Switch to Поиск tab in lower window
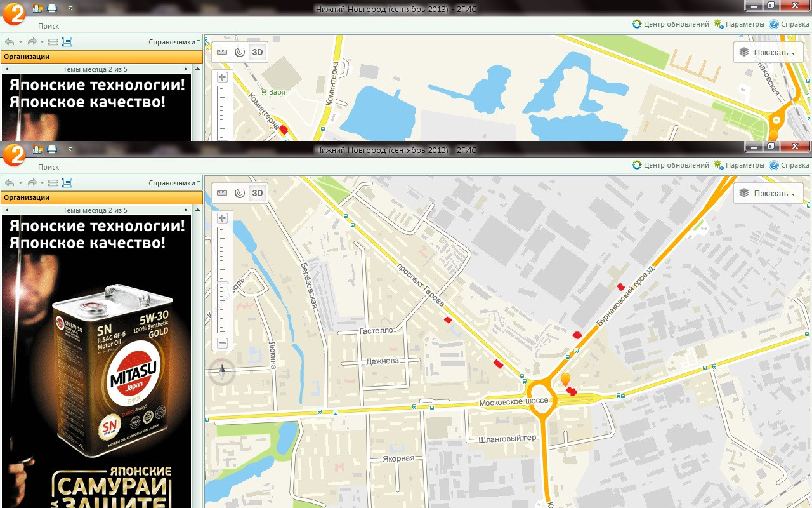Image resolution: width=812 pixels, height=508 pixels. pyautogui.click(x=48, y=167)
